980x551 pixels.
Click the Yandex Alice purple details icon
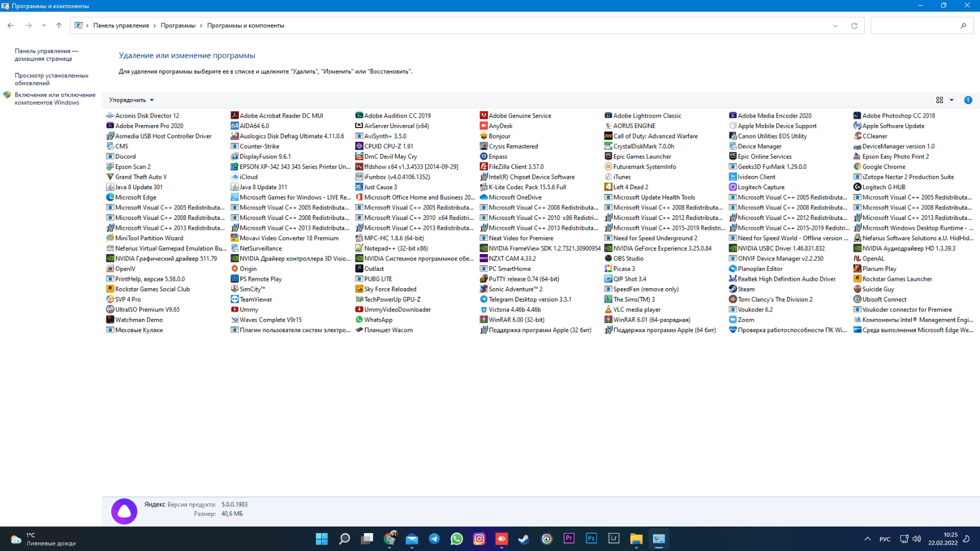pos(124,511)
